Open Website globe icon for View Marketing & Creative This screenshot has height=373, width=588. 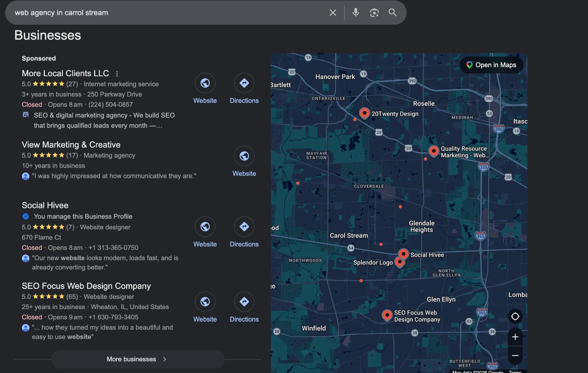tap(244, 156)
